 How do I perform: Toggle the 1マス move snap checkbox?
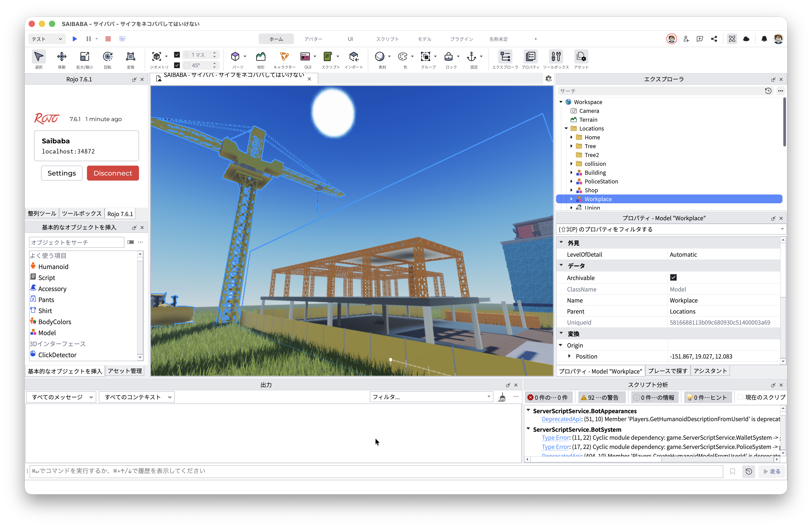[x=177, y=54]
